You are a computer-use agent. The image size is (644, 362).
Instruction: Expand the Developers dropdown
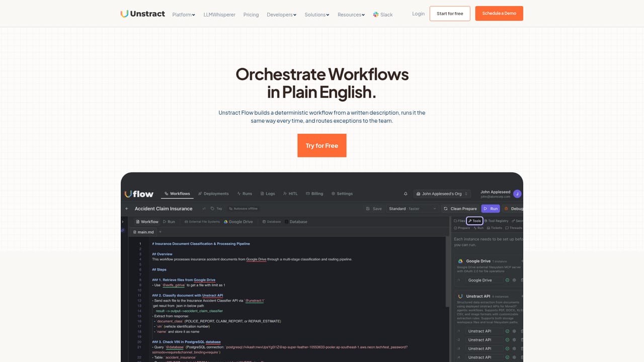tap(282, 15)
